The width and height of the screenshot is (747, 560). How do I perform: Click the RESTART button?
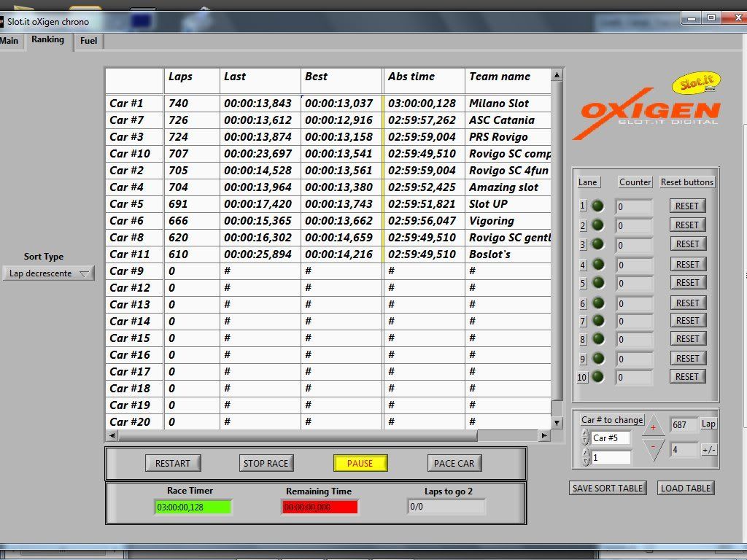[x=173, y=463]
